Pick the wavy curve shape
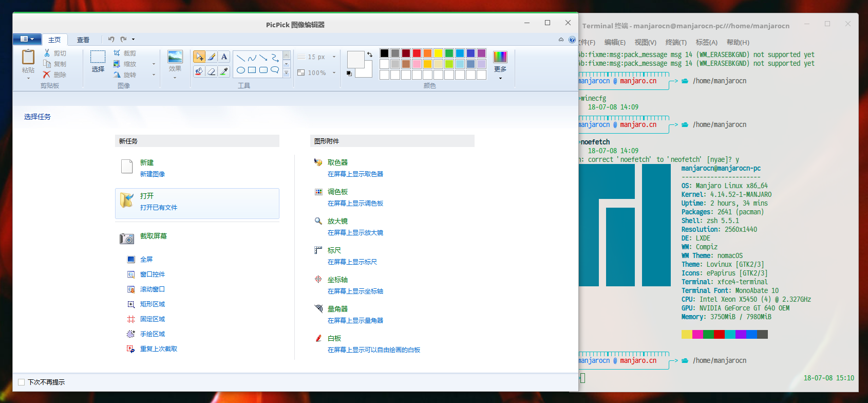 (x=252, y=58)
